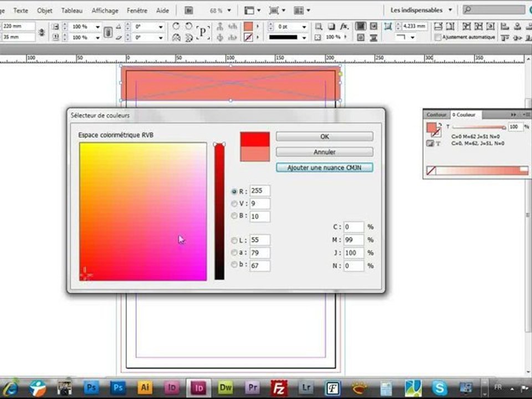The image size is (532, 399).
Task: Open the Fenêtre menu
Action: pos(137,11)
